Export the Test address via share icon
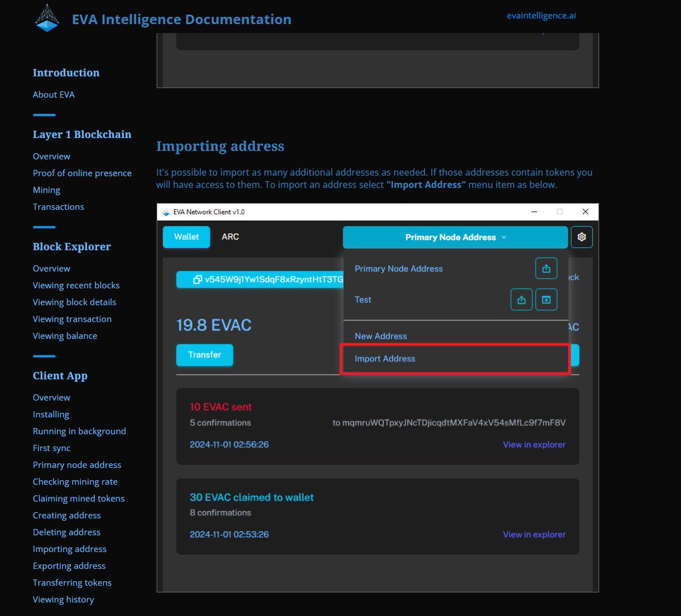Image resolution: width=681 pixels, height=616 pixels. click(x=521, y=299)
